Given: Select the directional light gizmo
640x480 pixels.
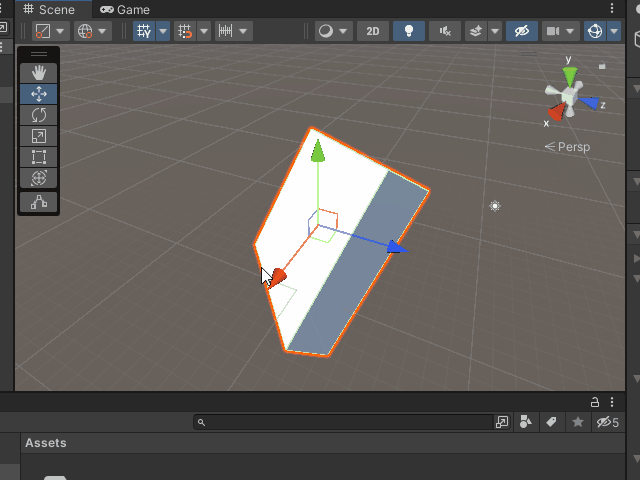Looking at the screenshot, I should pyautogui.click(x=495, y=206).
